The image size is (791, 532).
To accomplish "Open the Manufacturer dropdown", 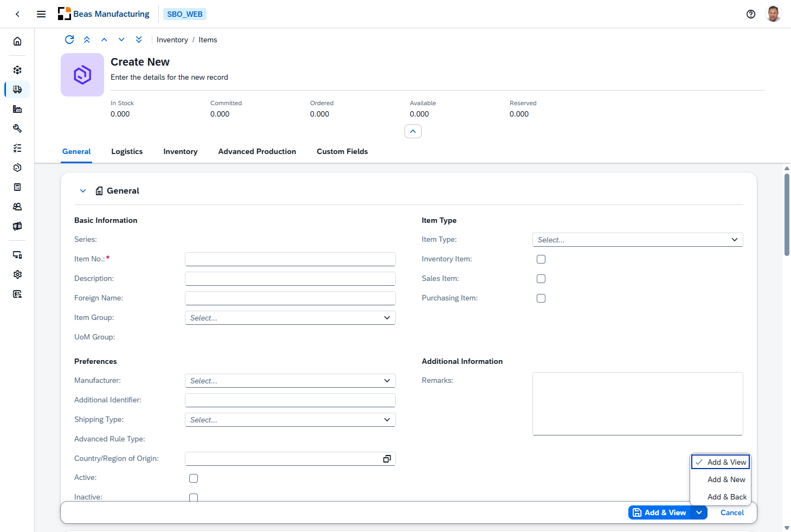I will tap(290, 381).
